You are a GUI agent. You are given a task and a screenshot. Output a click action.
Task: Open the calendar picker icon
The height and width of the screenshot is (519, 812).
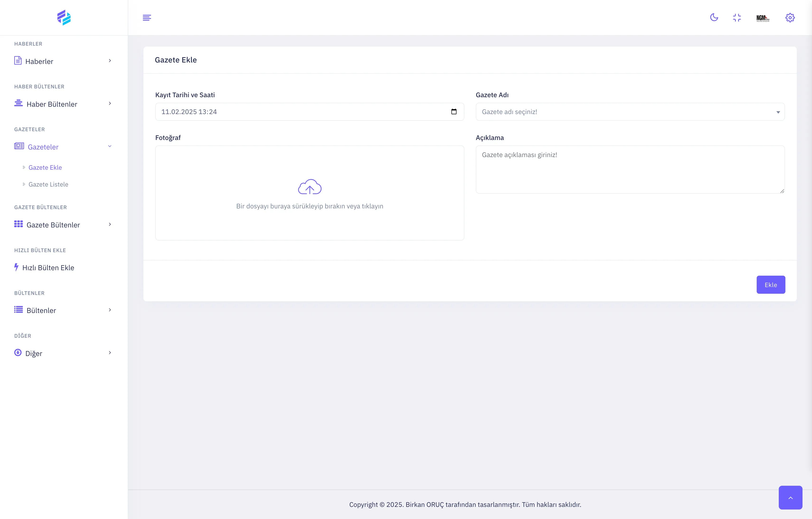click(x=454, y=112)
